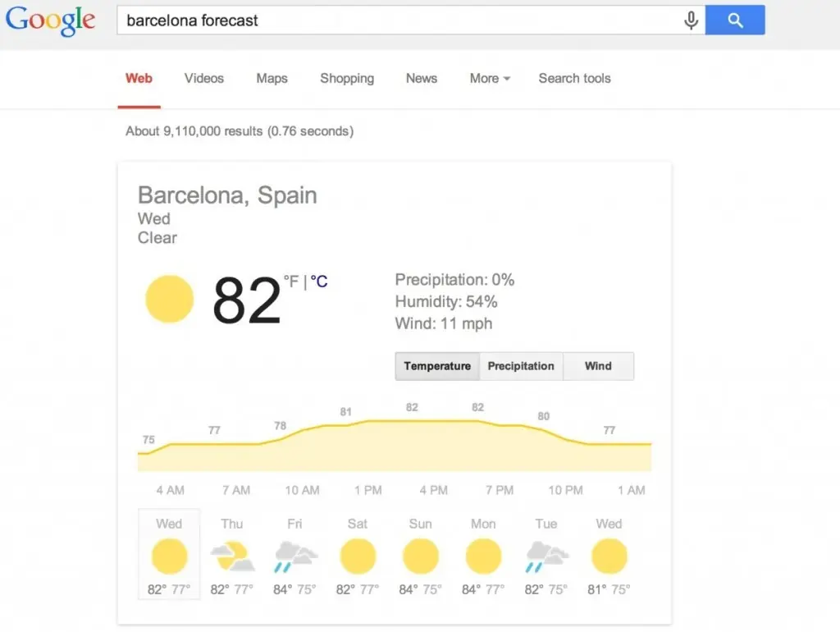Viewport: 840px width, 632px height.
Task: Select the sunny icon for Wednesday's forecast
Action: coord(169,556)
